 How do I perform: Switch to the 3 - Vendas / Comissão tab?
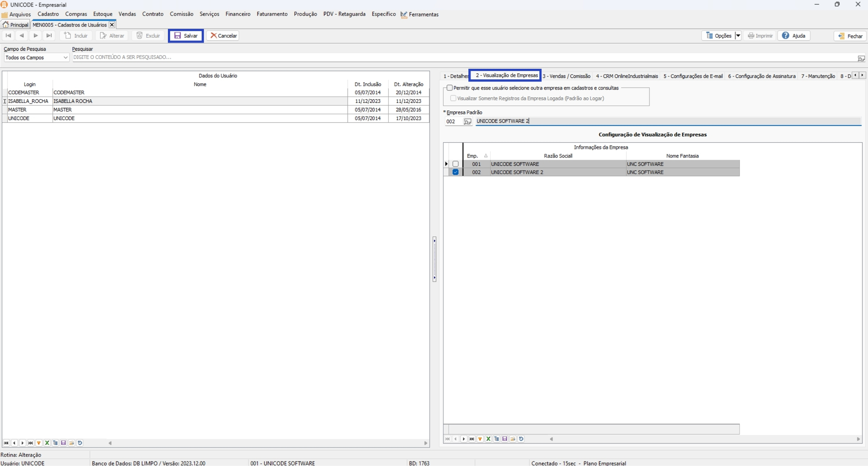pos(566,76)
